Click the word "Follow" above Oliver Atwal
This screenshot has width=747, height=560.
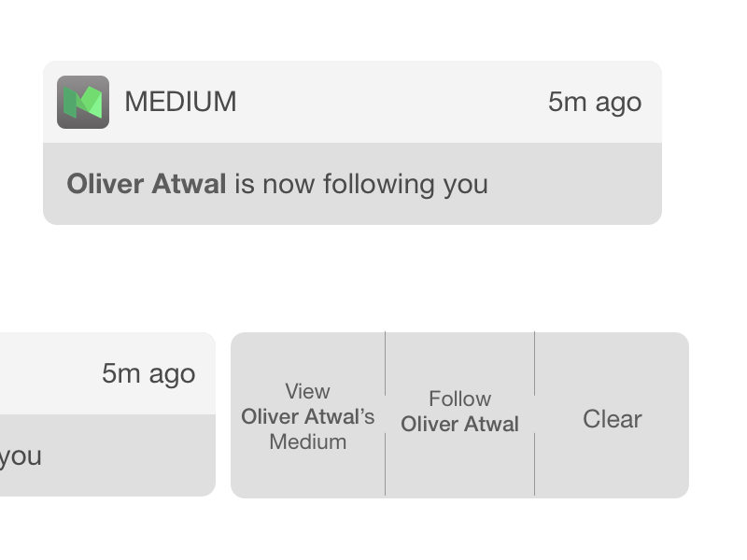(x=459, y=399)
